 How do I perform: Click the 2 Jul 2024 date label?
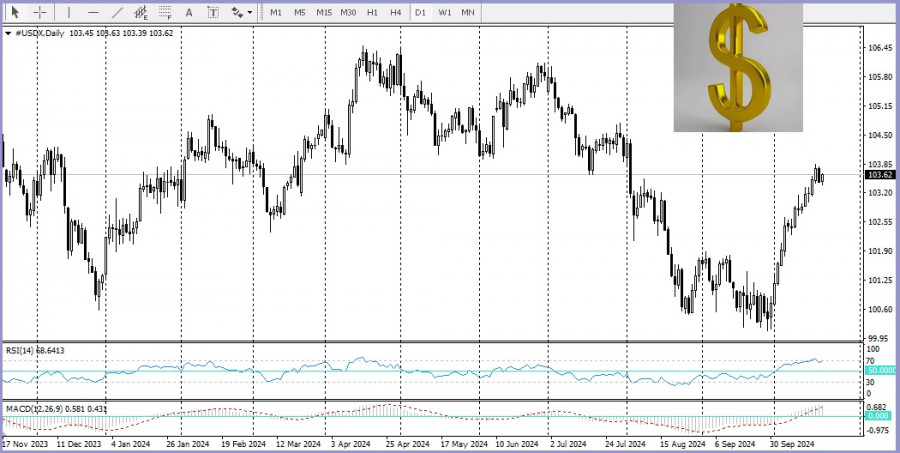click(568, 444)
